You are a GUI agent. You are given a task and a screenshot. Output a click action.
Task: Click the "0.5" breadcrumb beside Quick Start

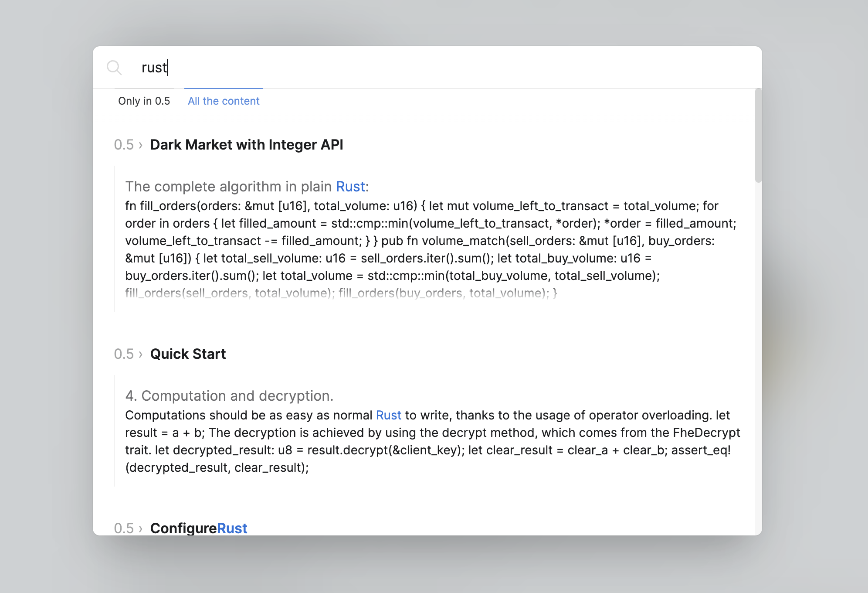click(124, 354)
